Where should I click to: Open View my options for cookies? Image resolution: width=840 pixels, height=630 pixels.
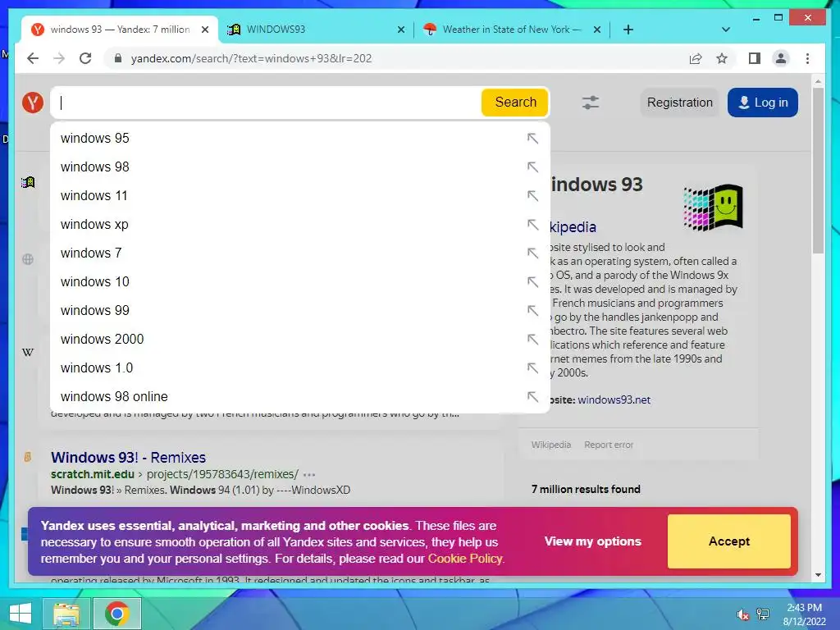[x=592, y=541]
